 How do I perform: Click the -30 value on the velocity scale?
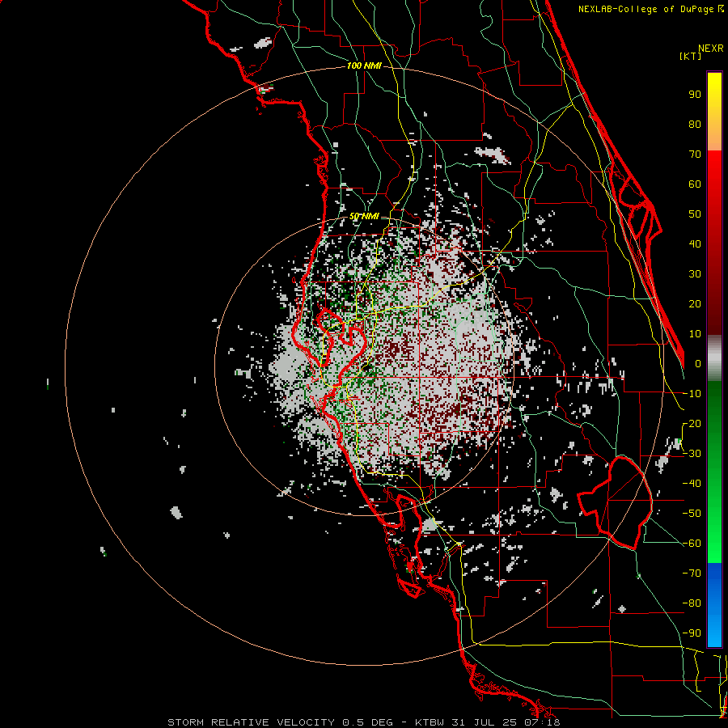[x=692, y=454]
